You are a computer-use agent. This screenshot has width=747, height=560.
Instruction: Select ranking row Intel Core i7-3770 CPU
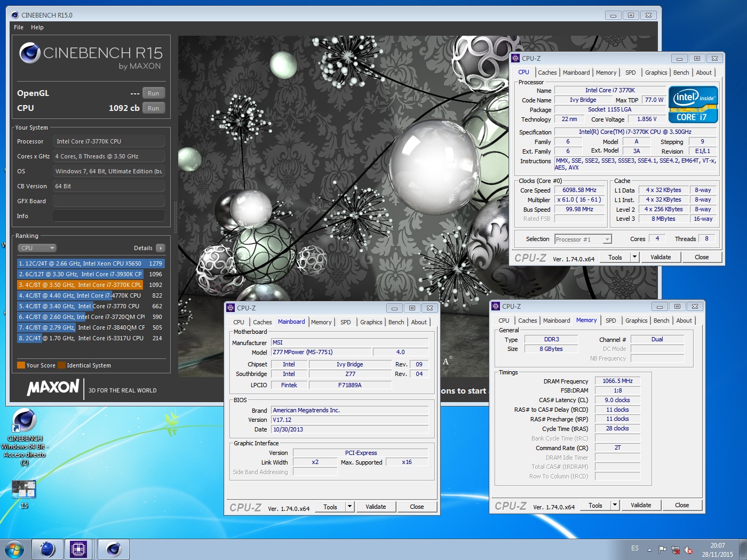point(91,306)
